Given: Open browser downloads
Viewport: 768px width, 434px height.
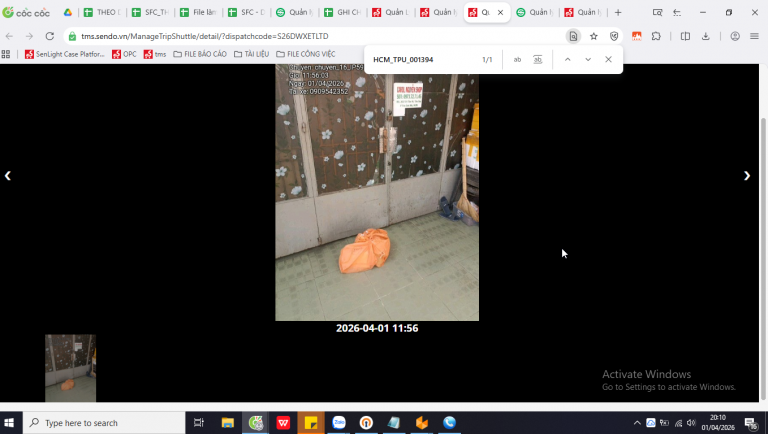Looking at the screenshot, I should [705, 36].
